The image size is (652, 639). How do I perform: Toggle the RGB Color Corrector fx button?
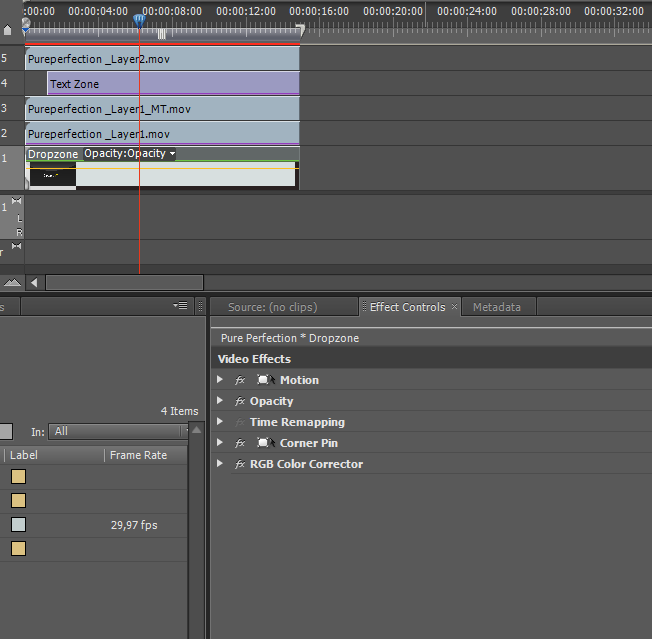pyautogui.click(x=240, y=464)
